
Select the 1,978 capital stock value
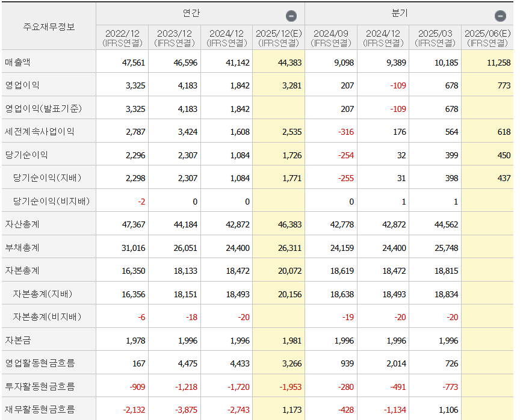[135, 341]
